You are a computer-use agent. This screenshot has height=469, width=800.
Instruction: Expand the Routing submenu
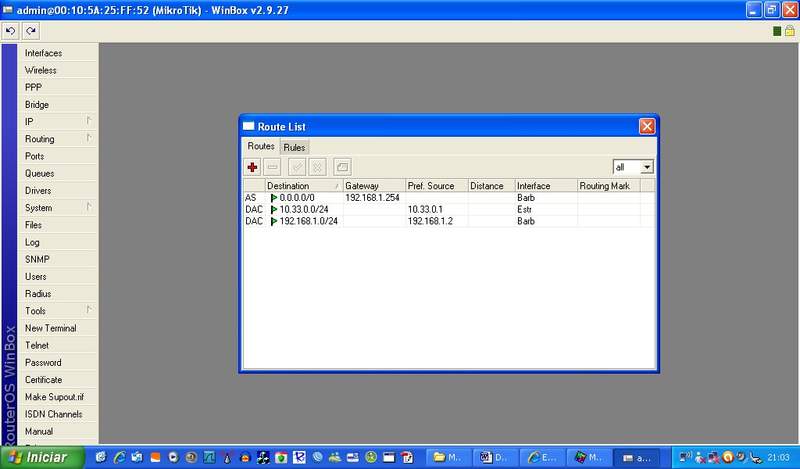pyautogui.click(x=57, y=139)
